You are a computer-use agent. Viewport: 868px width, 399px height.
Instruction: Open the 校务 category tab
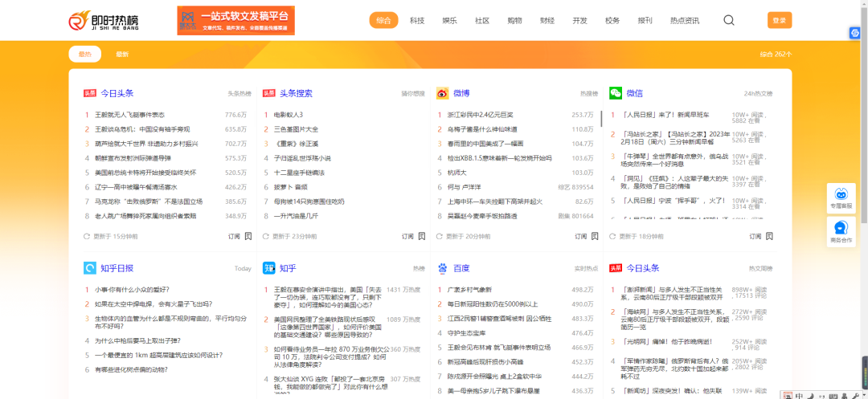(x=612, y=20)
